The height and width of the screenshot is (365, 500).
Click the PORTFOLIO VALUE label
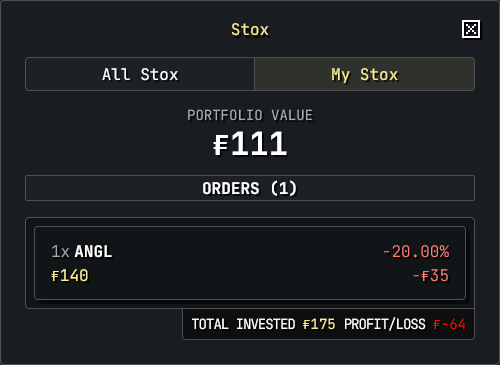tap(250, 115)
